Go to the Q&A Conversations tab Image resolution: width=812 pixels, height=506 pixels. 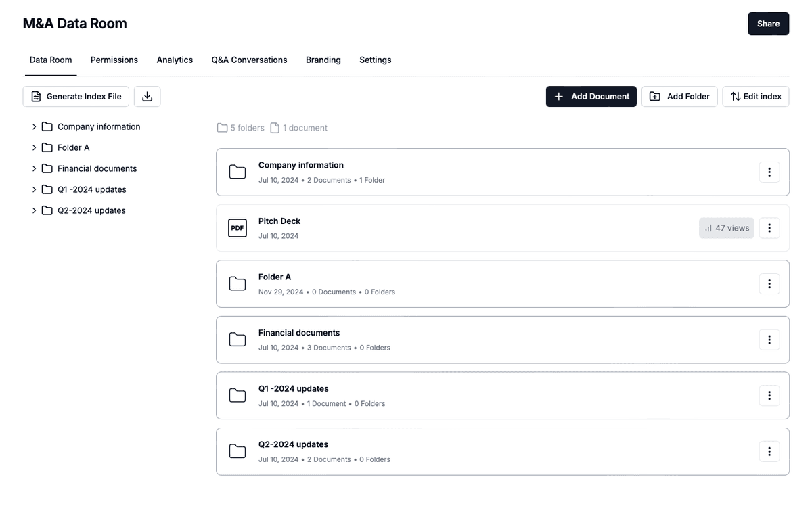pos(249,60)
